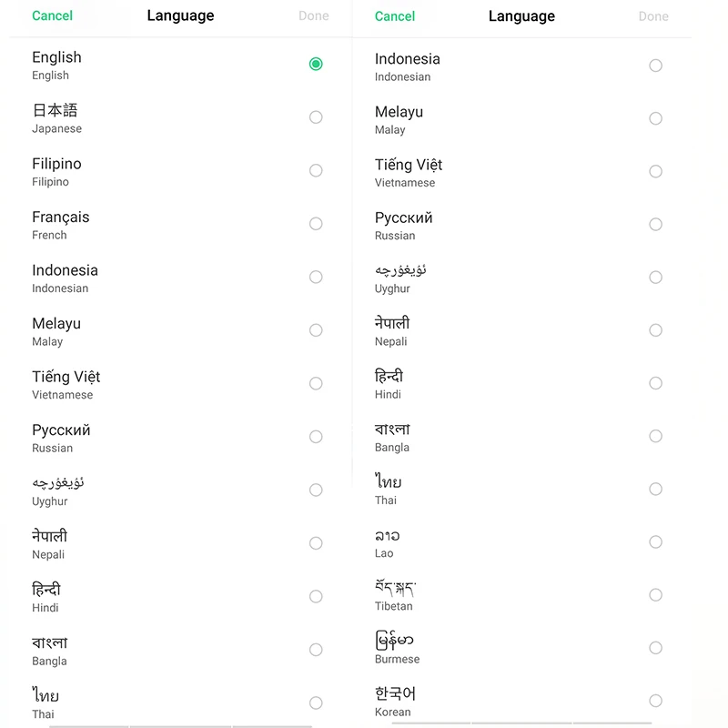
Task: Tap the Filipino language name text
Action: [x=56, y=164]
